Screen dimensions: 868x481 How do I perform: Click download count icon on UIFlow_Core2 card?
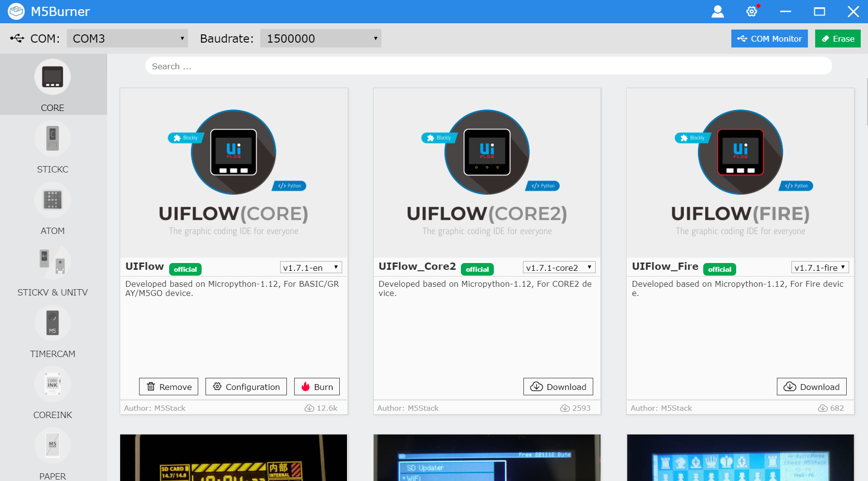tap(565, 408)
